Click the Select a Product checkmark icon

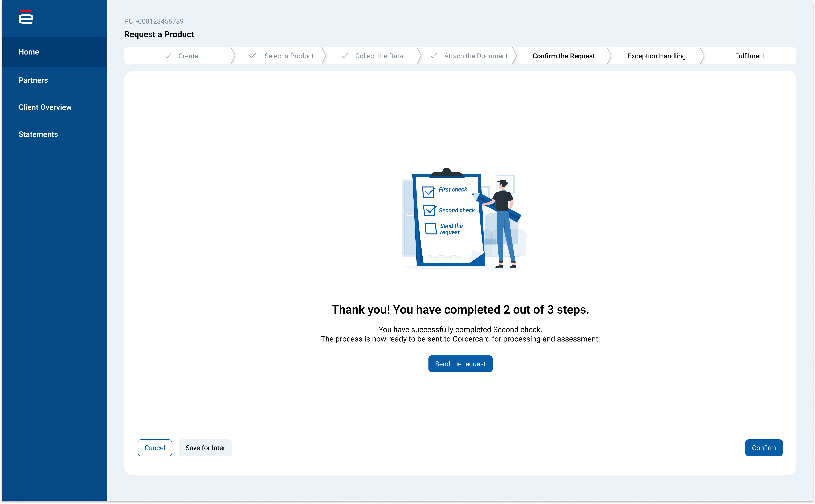point(253,56)
